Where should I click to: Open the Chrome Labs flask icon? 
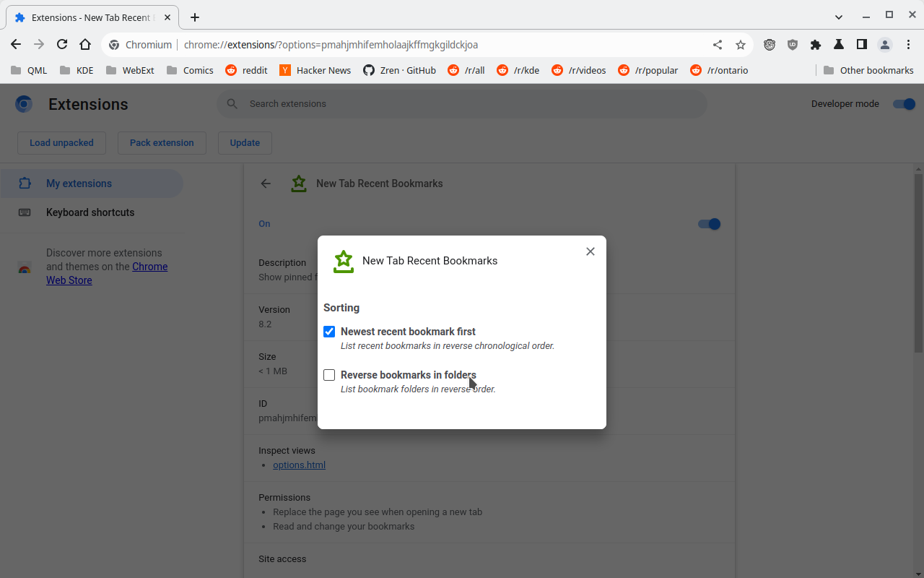pos(838,44)
